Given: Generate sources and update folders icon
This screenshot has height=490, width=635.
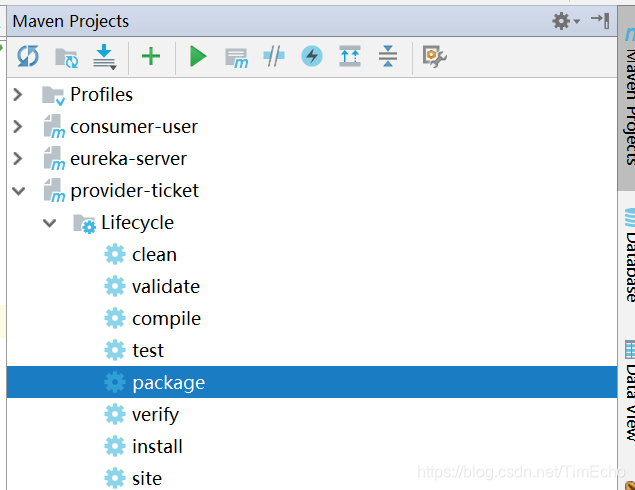Looking at the screenshot, I should tap(66, 58).
